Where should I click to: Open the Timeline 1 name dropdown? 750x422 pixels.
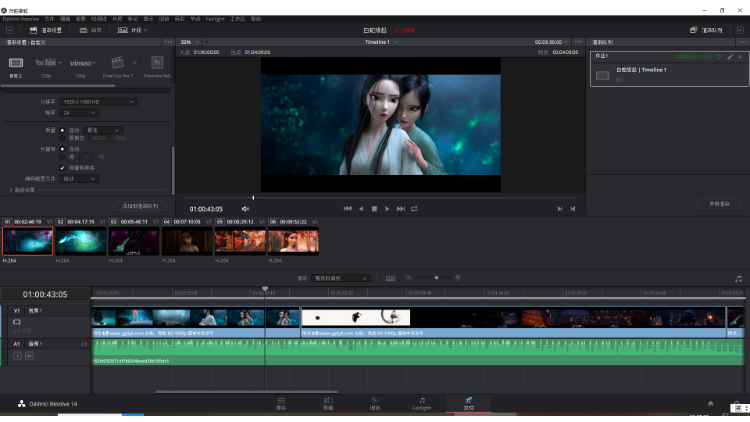[x=381, y=42]
